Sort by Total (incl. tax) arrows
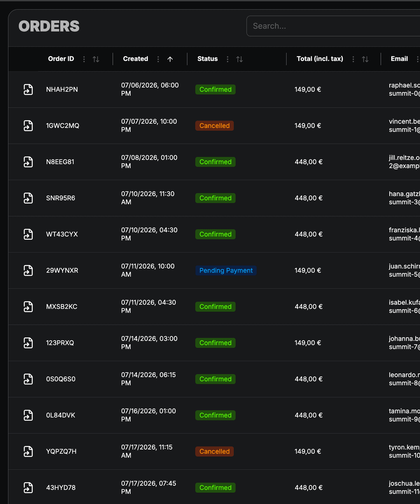Screen dimensions: 420x504 coord(365,59)
